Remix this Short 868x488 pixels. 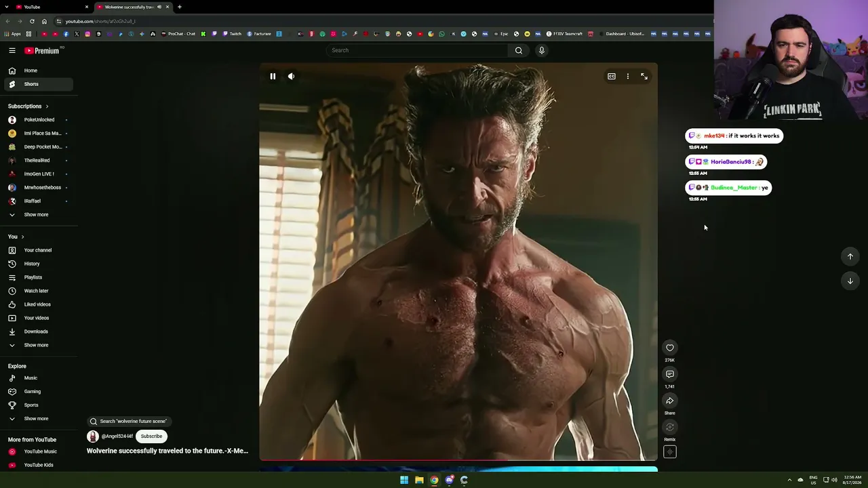(670, 427)
